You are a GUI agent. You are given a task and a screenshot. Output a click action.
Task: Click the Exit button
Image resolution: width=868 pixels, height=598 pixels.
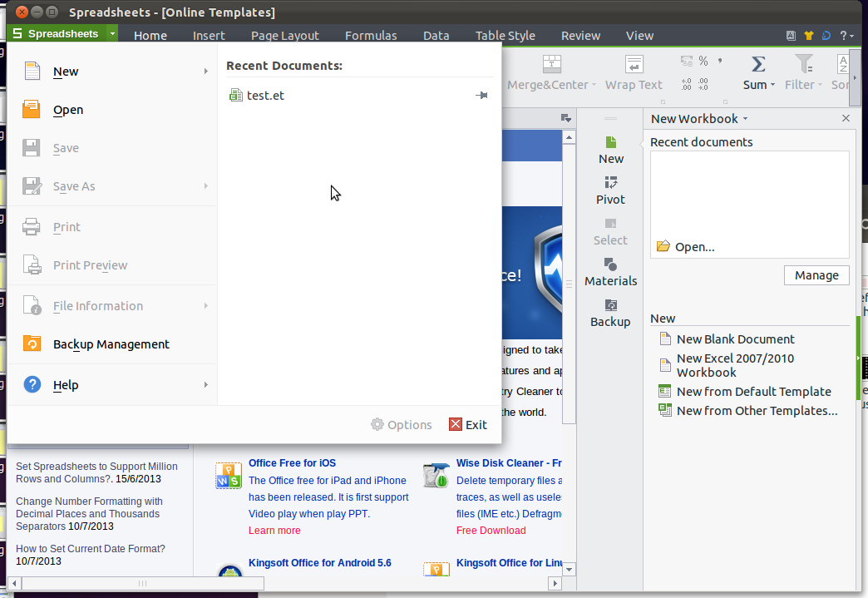(x=468, y=424)
